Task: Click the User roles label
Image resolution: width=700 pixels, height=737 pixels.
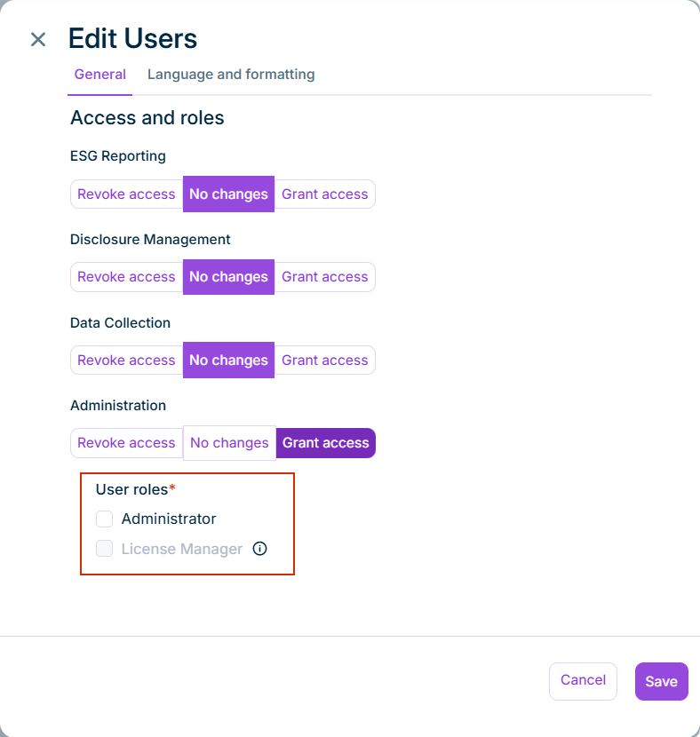Action: [135, 489]
